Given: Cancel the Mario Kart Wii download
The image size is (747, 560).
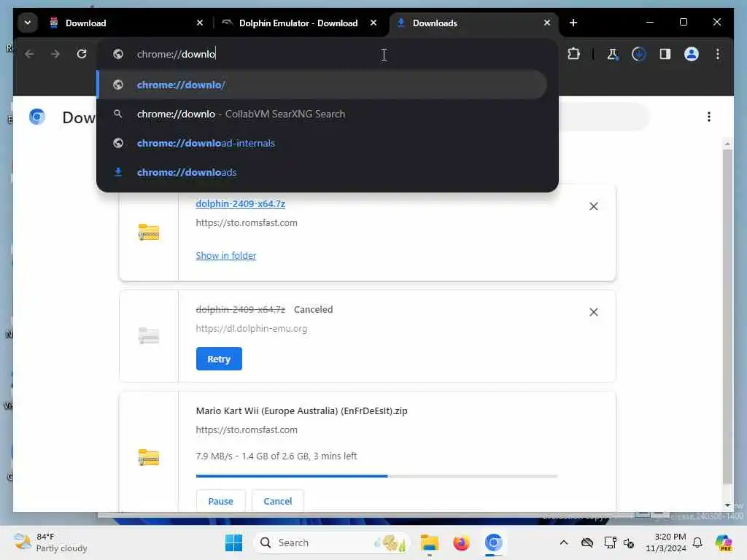Looking at the screenshot, I should (278, 501).
